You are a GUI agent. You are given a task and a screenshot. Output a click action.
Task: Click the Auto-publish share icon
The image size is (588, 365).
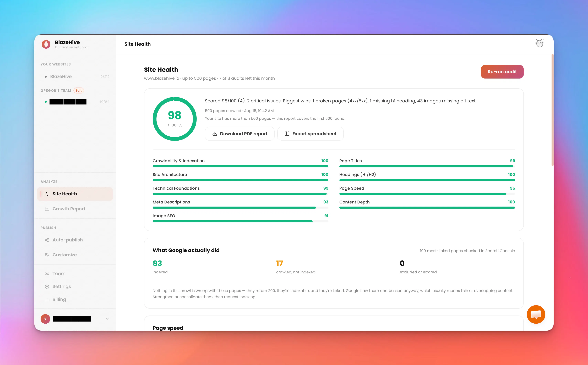pos(47,240)
